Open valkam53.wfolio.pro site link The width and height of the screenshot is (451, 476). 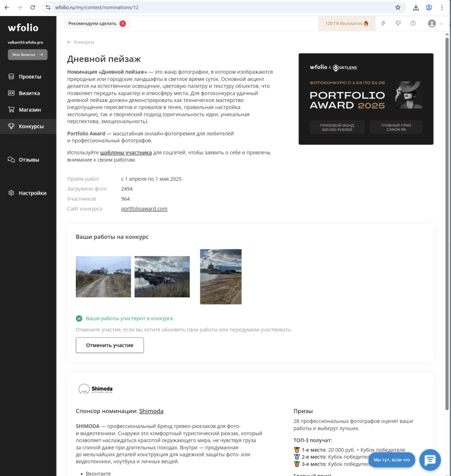pyautogui.click(x=25, y=43)
